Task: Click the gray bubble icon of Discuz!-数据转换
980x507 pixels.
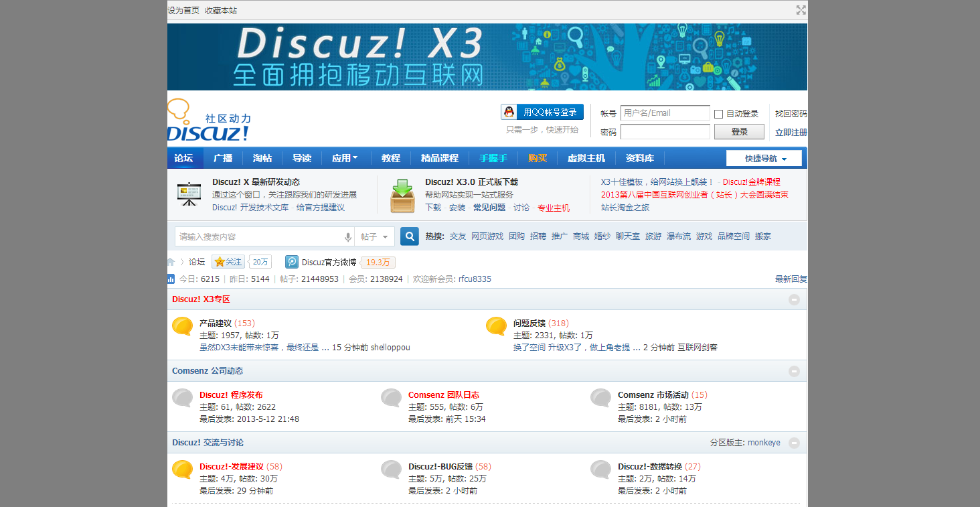Action: pos(601,469)
